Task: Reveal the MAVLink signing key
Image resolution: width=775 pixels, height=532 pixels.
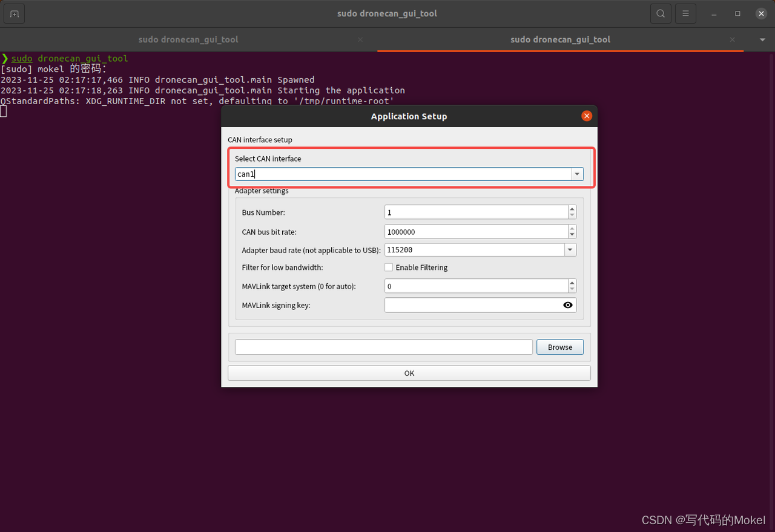Action: (x=567, y=305)
